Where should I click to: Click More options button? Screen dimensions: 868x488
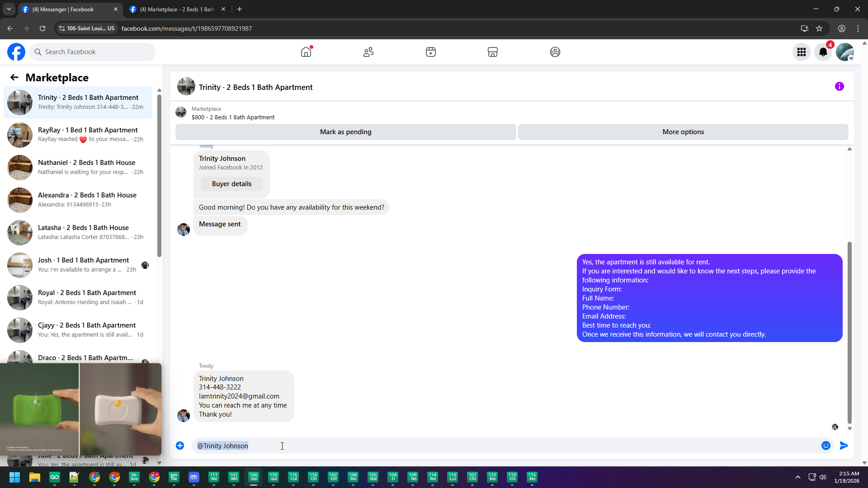(x=683, y=132)
